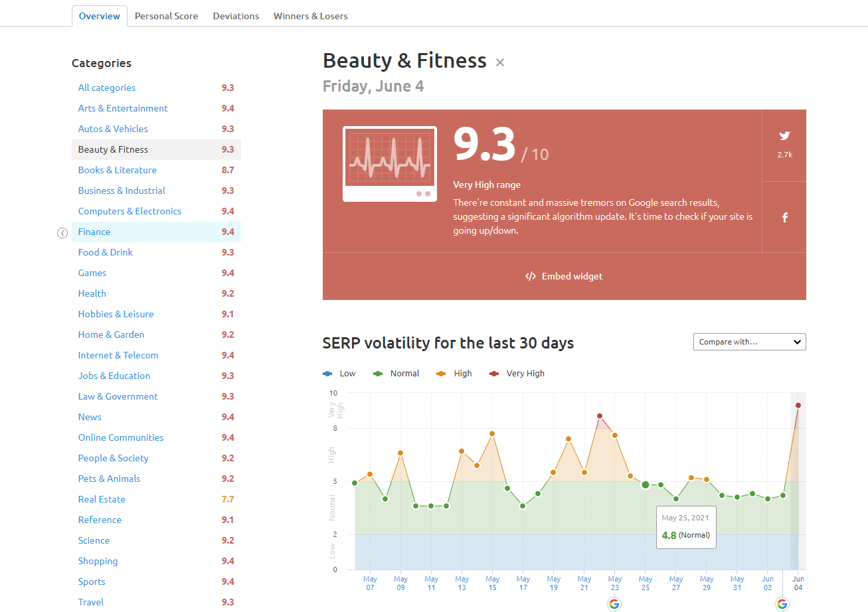The height and width of the screenshot is (612, 868).
Task: Click the Embed widget code icon
Action: coord(530,276)
